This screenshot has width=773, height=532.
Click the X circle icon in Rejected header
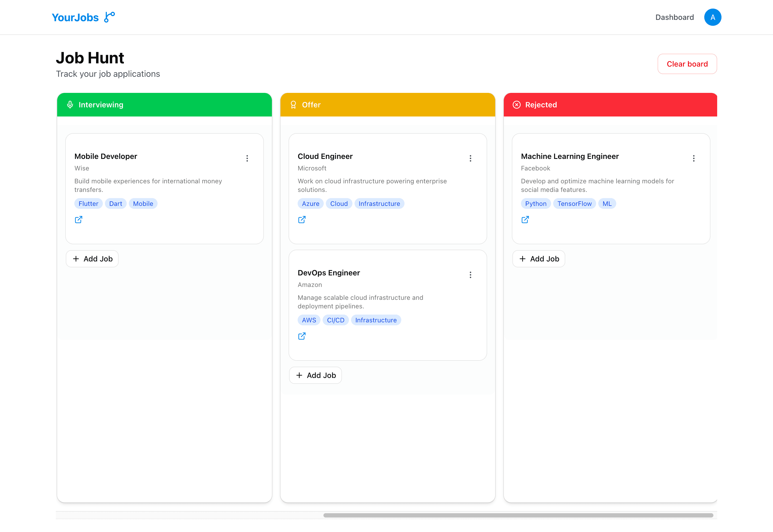(516, 105)
